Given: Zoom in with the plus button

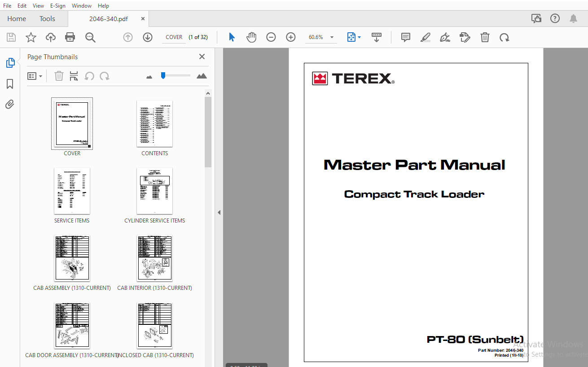Looking at the screenshot, I should pos(291,37).
